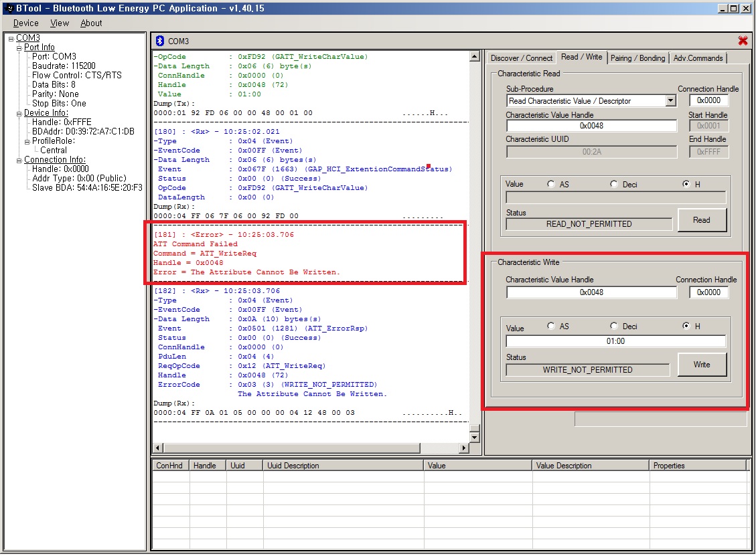Click the Bluetooth icon beside COM3 title
Image resolution: width=756 pixels, height=556 pixels.
(159, 41)
